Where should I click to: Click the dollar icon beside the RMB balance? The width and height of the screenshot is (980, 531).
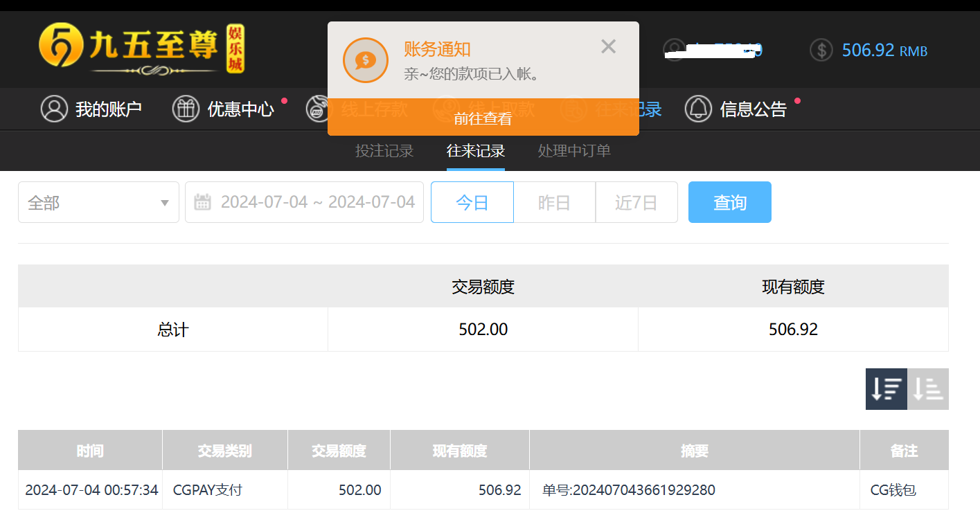(821, 49)
